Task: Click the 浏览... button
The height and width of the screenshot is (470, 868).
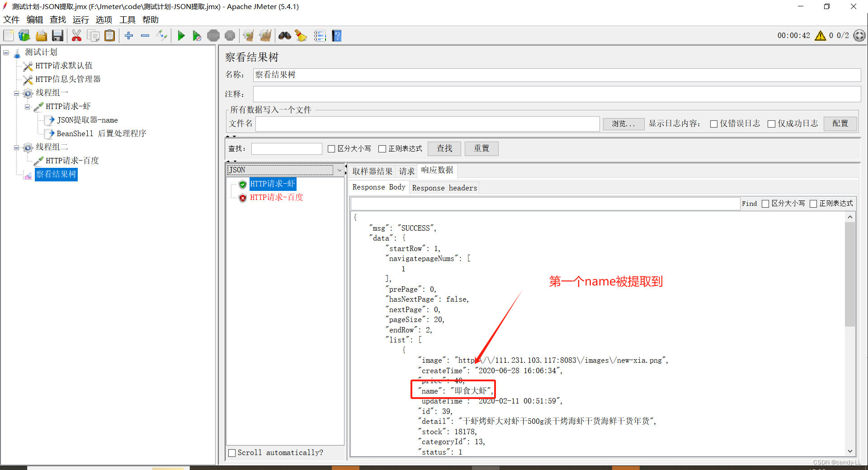Action: click(623, 124)
